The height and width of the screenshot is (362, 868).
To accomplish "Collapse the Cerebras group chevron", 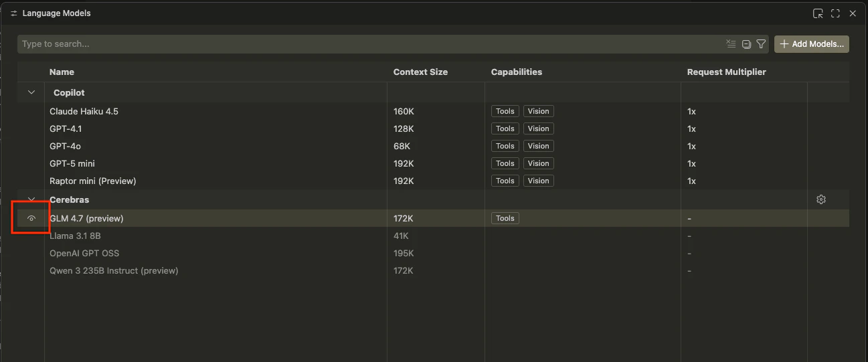I will 31,199.
